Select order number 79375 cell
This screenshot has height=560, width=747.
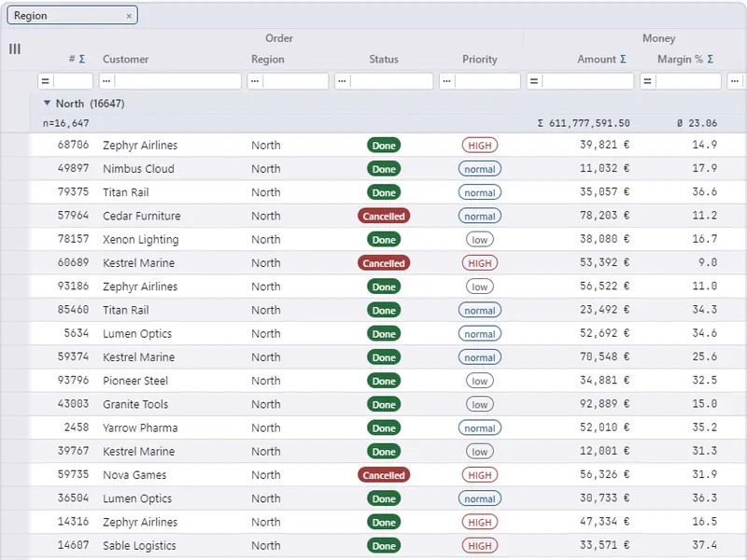tap(74, 192)
